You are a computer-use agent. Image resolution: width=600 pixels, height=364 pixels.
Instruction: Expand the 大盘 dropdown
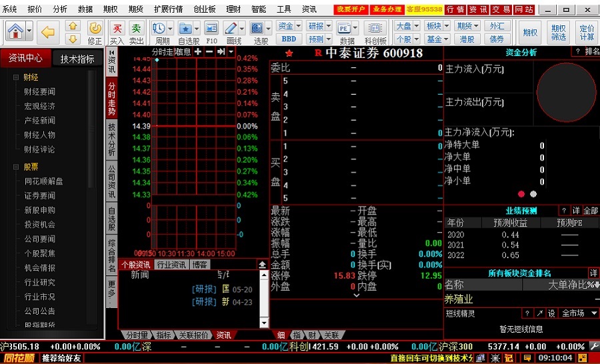[x=416, y=26]
